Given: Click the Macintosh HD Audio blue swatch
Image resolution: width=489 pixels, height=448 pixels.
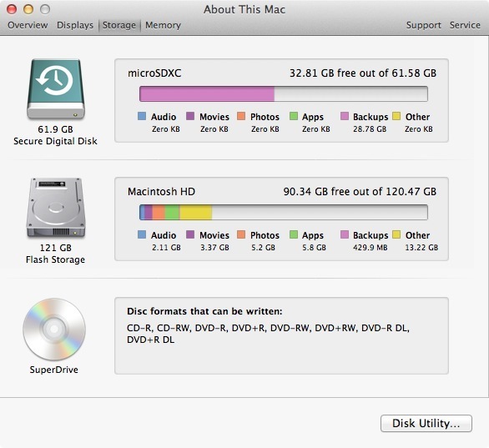Looking at the screenshot, I should pos(142,234).
